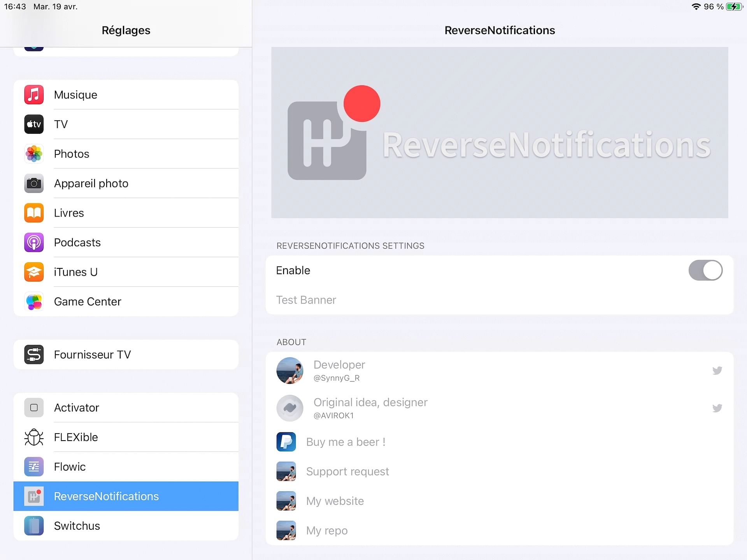Viewport: 747px width, 560px height.
Task: Tap the Livres book icon
Action: (x=34, y=213)
